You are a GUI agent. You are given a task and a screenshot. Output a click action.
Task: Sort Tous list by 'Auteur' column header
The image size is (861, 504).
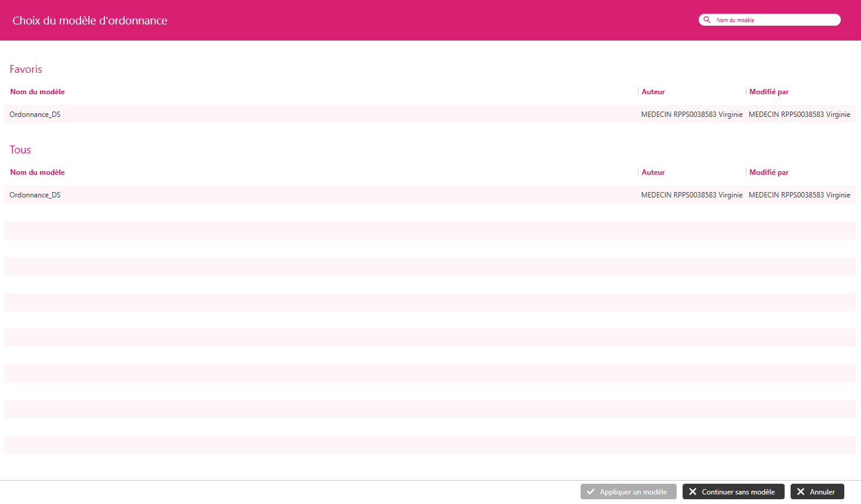tap(653, 172)
